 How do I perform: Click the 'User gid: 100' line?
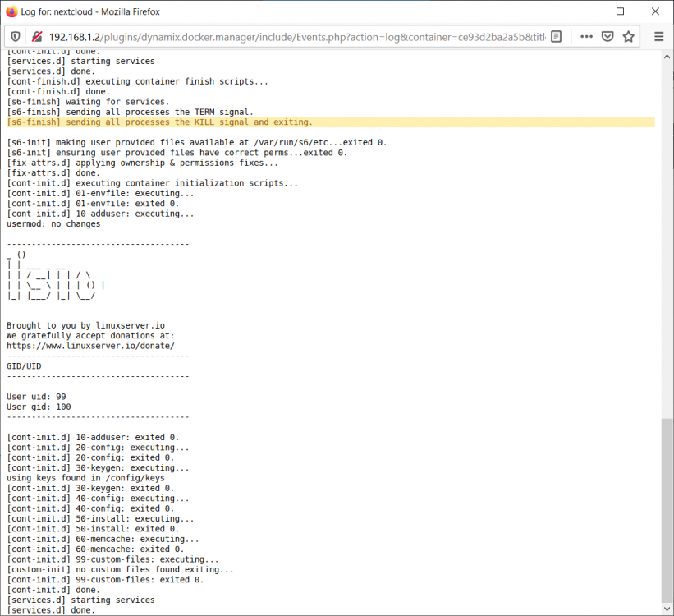39,407
